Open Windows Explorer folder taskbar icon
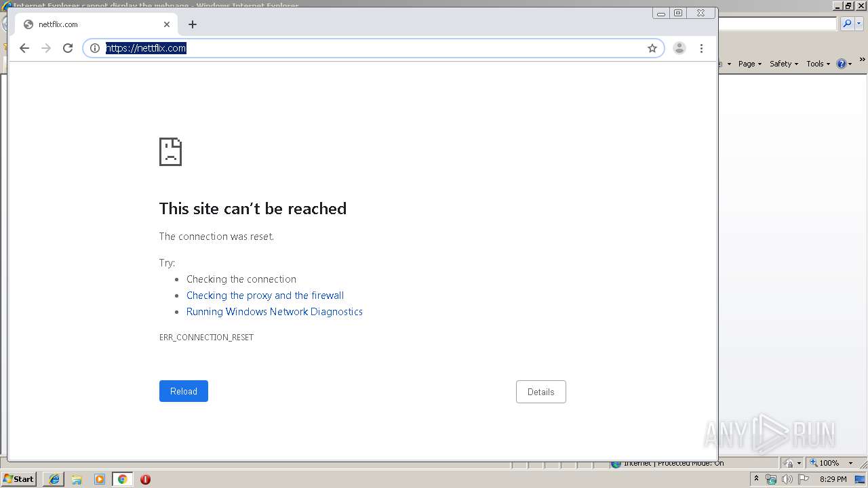 click(x=77, y=479)
